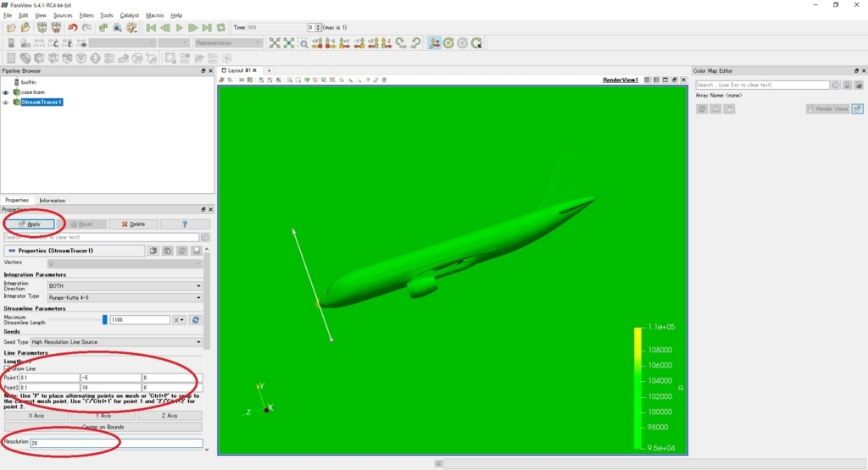
Task: Set view direction to -Z
Action: click(387, 43)
